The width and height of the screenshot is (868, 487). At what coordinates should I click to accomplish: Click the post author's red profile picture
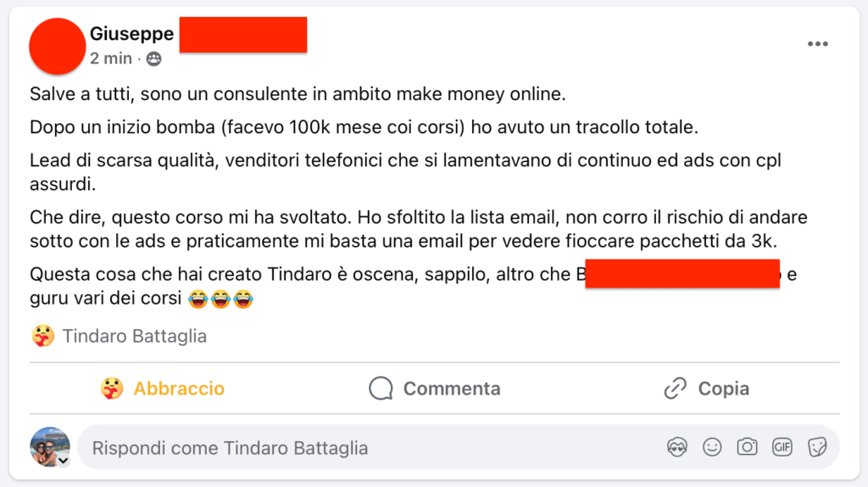pyautogui.click(x=57, y=46)
